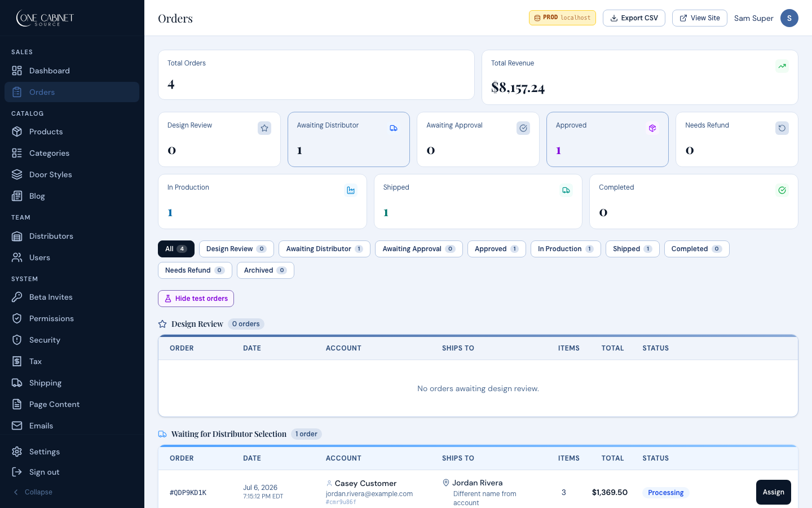This screenshot has height=508, width=812.
Task: Click the Distributors warehouse icon
Action: (17, 236)
